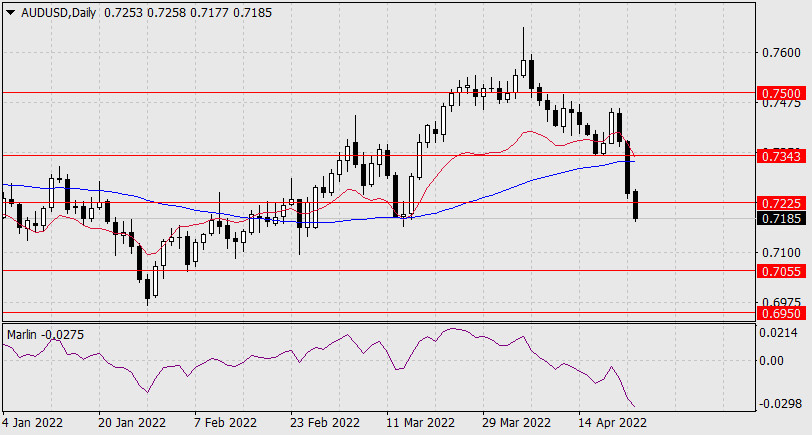The image size is (812, 435).
Task: Select the 4 Jan 2022 date label
Action: (33, 423)
